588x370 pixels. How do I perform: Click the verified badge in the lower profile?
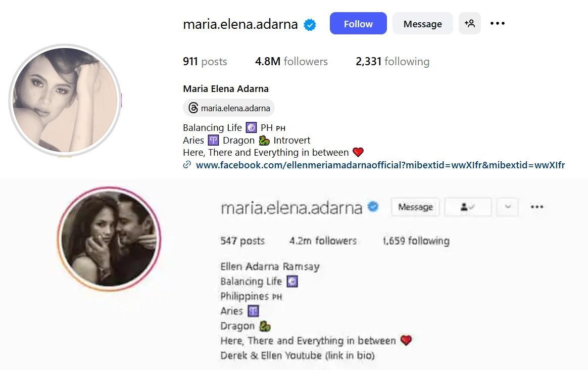pyautogui.click(x=373, y=206)
